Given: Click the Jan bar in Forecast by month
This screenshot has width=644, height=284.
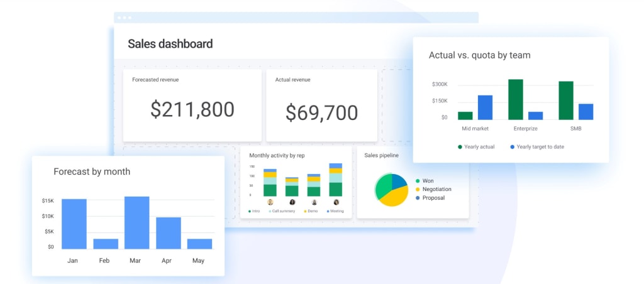Looking at the screenshot, I should [x=74, y=224].
